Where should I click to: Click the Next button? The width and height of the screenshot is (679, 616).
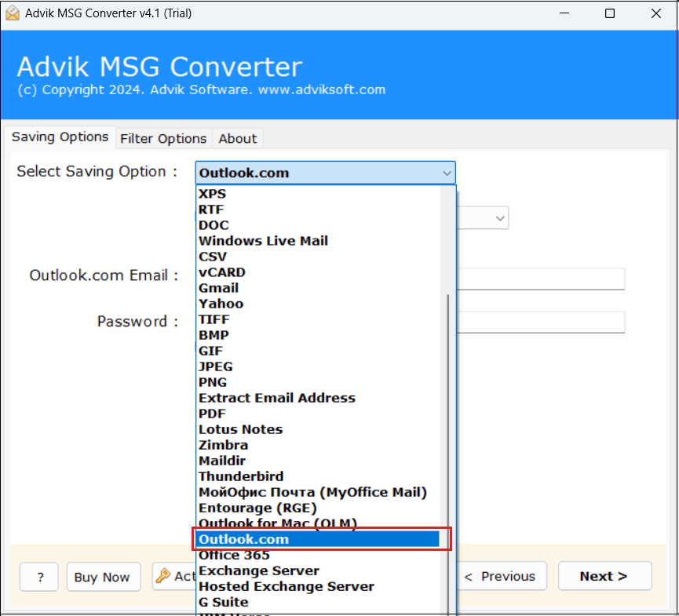[604, 576]
